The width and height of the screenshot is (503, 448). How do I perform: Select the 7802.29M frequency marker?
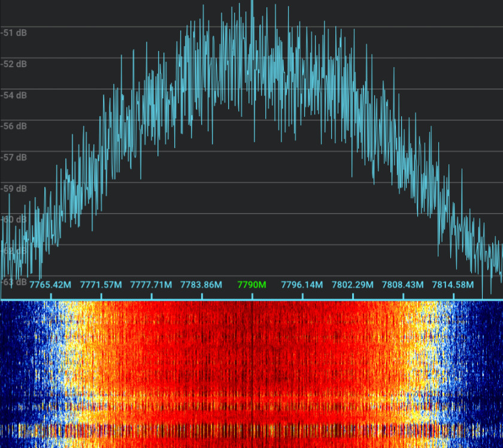(353, 284)
